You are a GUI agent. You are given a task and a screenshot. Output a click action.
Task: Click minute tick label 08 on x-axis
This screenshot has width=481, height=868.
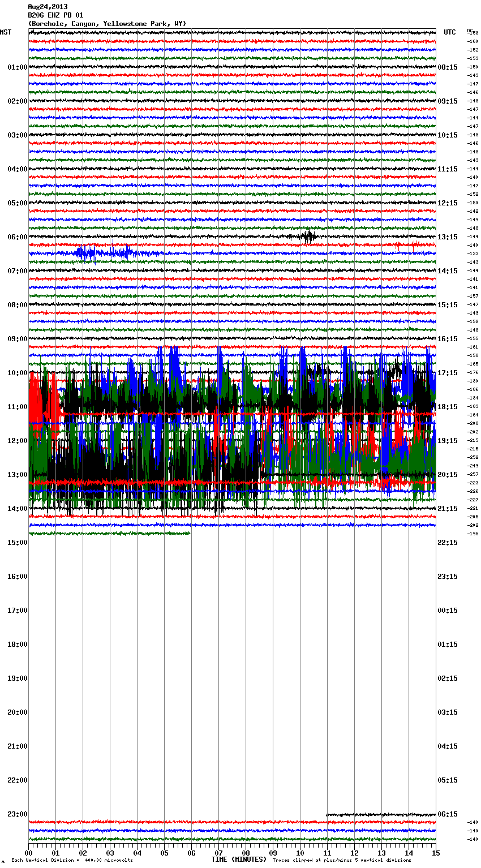point(246,853)
